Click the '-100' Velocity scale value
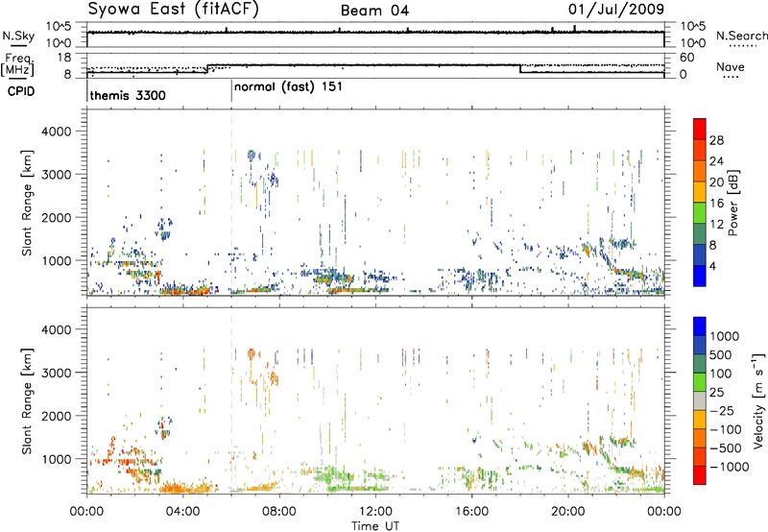The width and height of the screenshot is (768, 532). tap(726, 429)
